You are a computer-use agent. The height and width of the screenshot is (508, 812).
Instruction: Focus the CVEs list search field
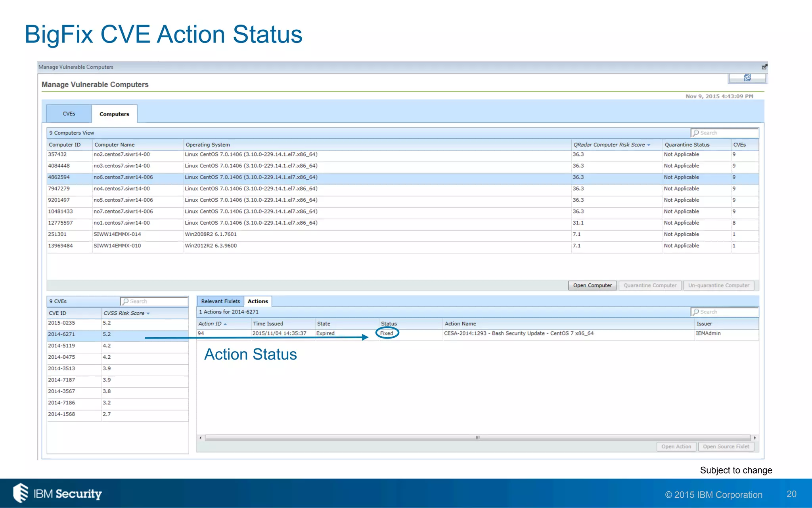point(154,302)
